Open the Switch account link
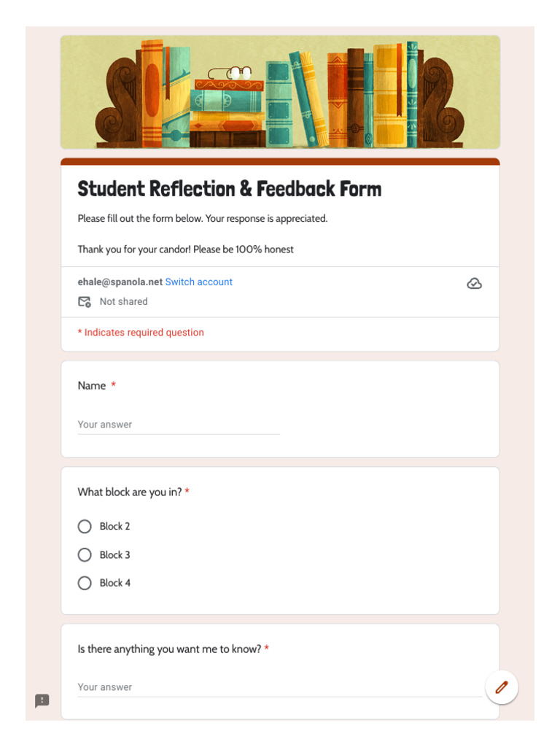Viewport: 560px width, 747px height. pos(199,282)
